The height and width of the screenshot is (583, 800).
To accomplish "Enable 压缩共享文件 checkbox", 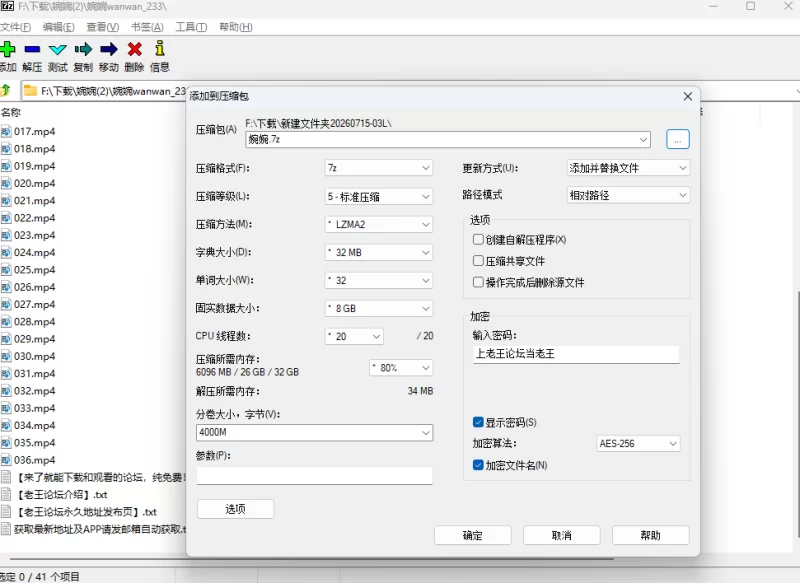I will pyautogui.click(x=478, y=261).
